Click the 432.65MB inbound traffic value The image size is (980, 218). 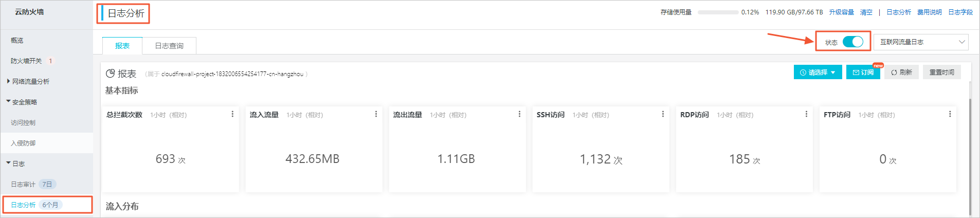click(x=313, y=159)
